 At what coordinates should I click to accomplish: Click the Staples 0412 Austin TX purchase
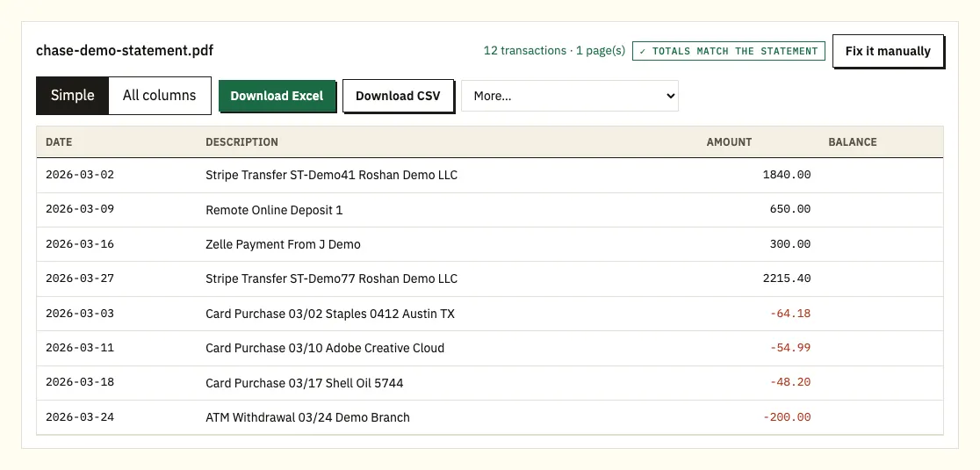click(330, 314)
